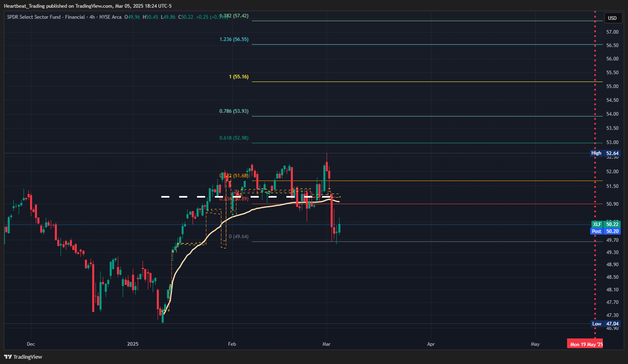Select the 56.00 price axis label

click(613, 59)
